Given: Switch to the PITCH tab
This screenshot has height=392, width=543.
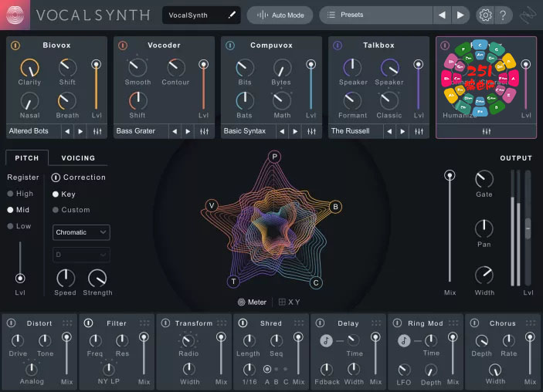Looking at the screenshot, I should point(27,158).
